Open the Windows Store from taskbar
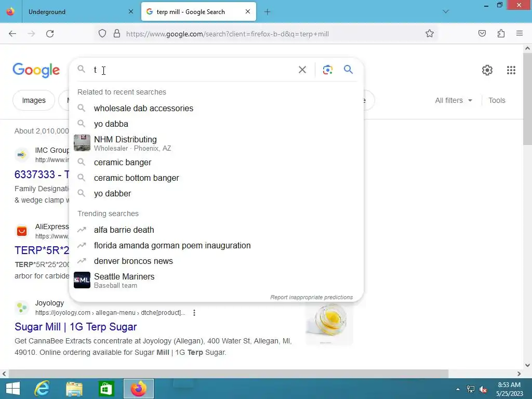 [x=106, y=389]
